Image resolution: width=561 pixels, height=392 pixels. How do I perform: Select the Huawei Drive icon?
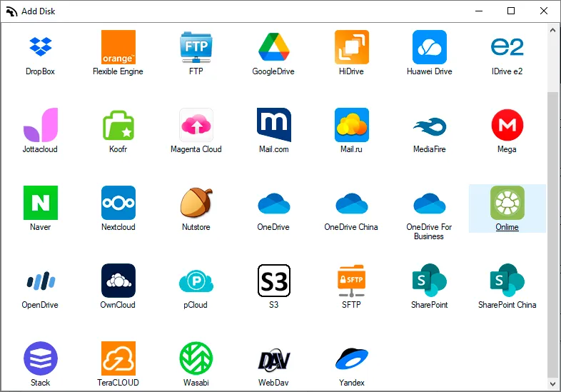click(430, 47)
